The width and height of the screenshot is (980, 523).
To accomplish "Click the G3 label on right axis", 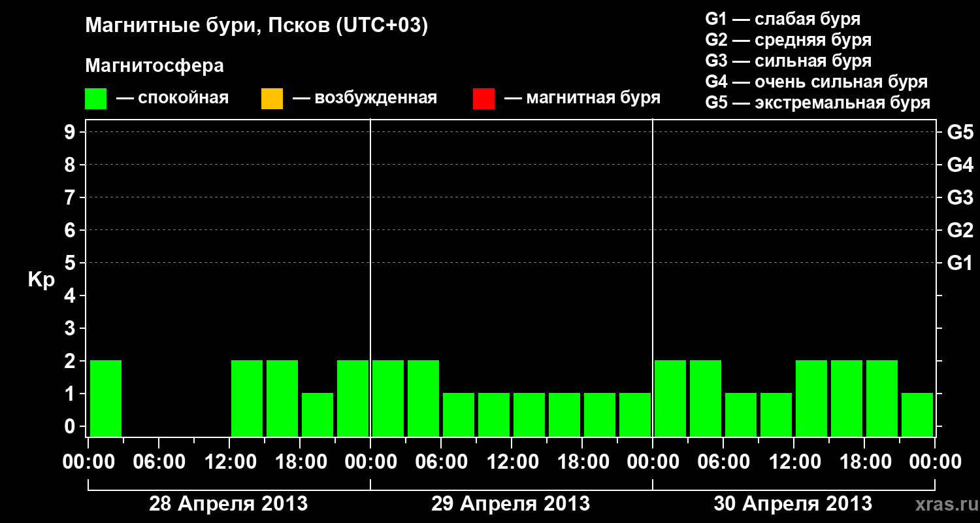I will coord(960,197).
